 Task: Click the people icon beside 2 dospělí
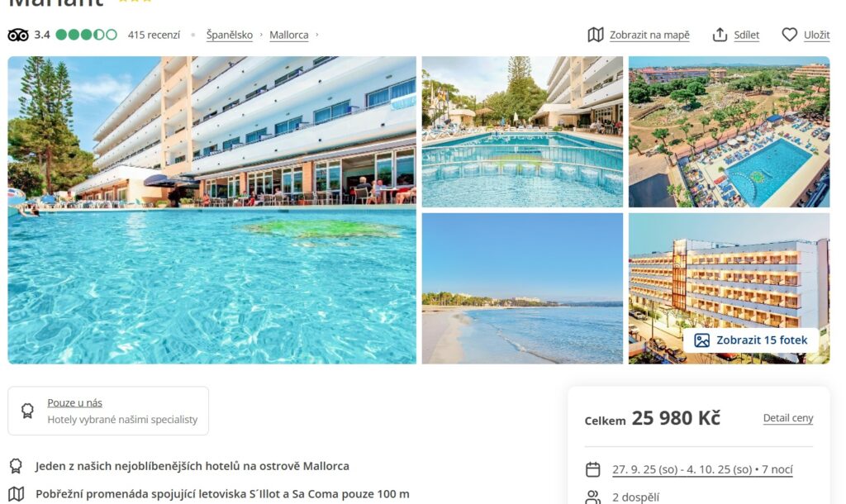pyautogui.click(x=593, y=497)
